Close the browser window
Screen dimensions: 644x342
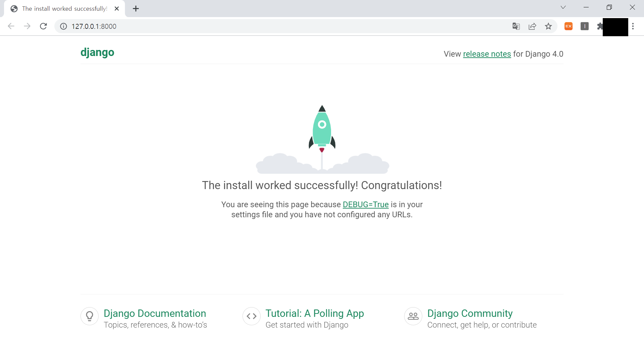tap(632, 7)
